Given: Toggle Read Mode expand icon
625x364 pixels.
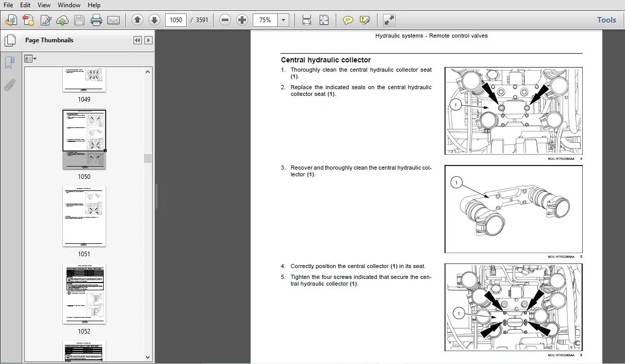Looking at the screenshot, I should 389,20.
